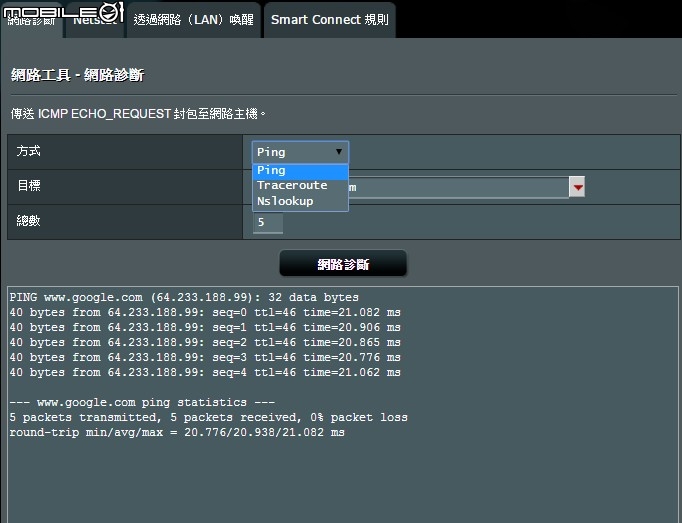Screen dimensions: 682x523
Task: Click the 網路工具 - 網路診斷 page heading
Action: pos(77,75)
